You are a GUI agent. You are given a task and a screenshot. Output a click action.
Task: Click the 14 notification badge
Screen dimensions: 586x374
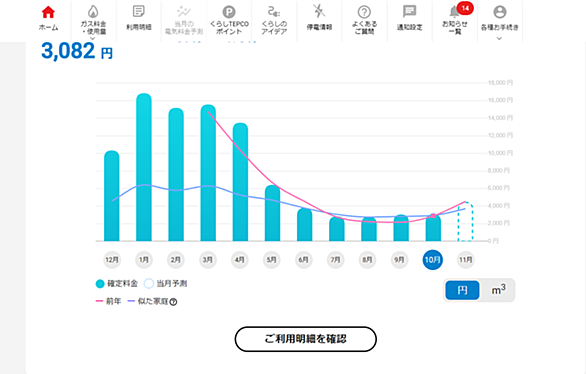click(x=465, y=8)
